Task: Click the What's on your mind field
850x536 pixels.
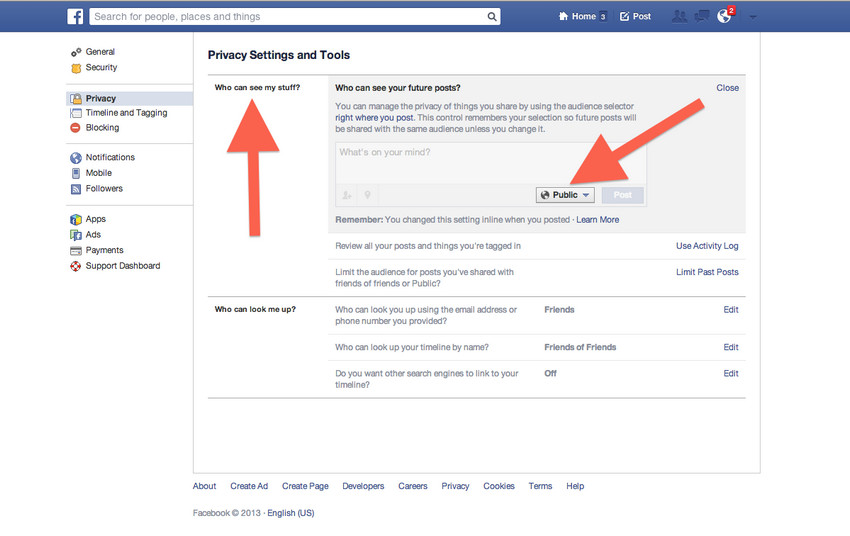Action: pyautogui.click(x=490, y=162)
